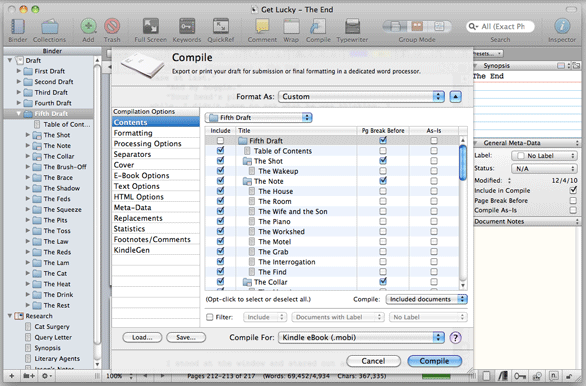Expand First Draft folder in binder

19,71
